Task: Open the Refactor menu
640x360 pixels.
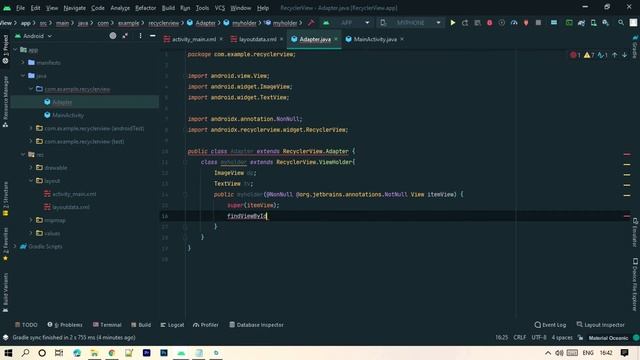Action: pyautogui.click(x=145, y=8)
